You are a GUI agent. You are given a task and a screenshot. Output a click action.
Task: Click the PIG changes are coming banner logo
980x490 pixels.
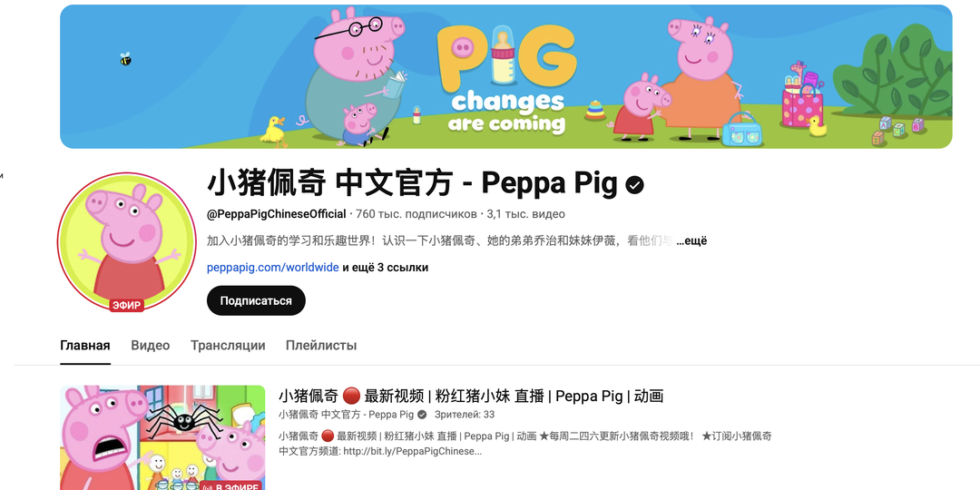(x=506, y=78)
